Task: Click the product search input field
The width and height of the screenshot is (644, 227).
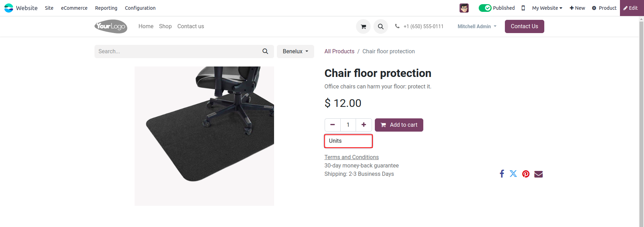Action: pos(178,52)
